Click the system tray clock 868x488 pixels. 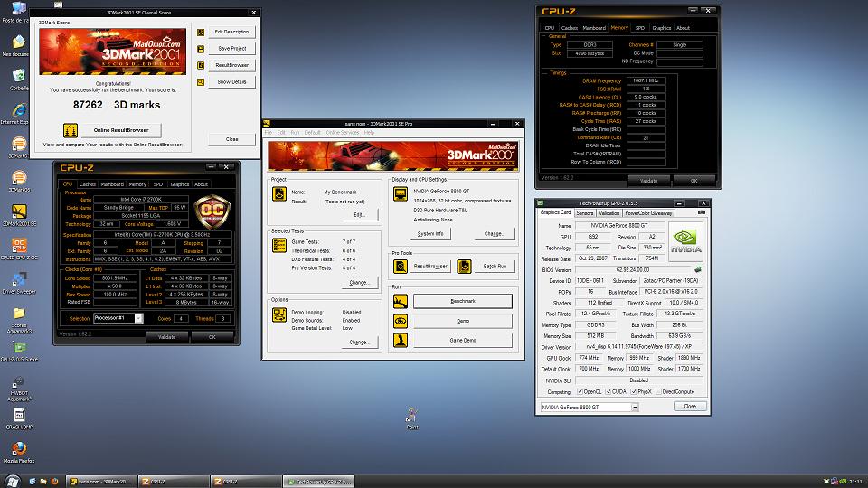(855, 482)
